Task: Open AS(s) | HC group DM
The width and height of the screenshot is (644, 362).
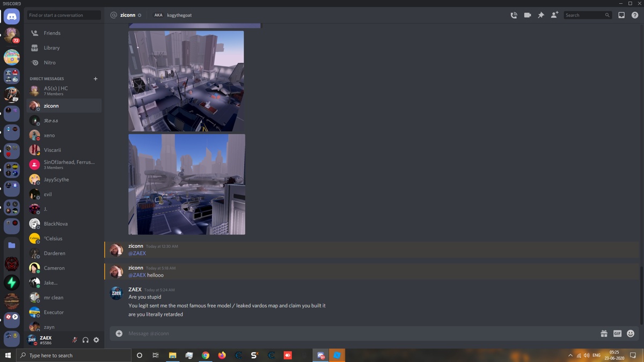Action: [64, 91]
